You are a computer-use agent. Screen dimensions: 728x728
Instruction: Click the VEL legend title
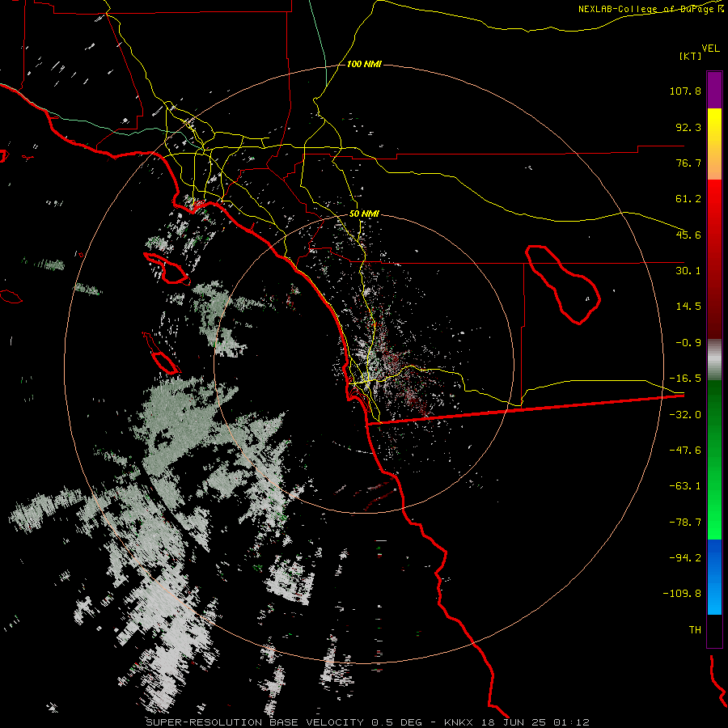tap(710, 48)
